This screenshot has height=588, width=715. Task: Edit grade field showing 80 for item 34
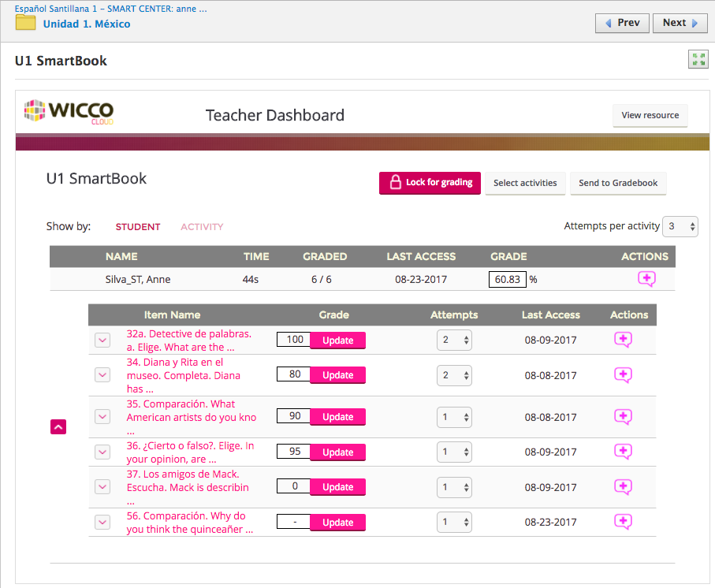tap(294, 374)
